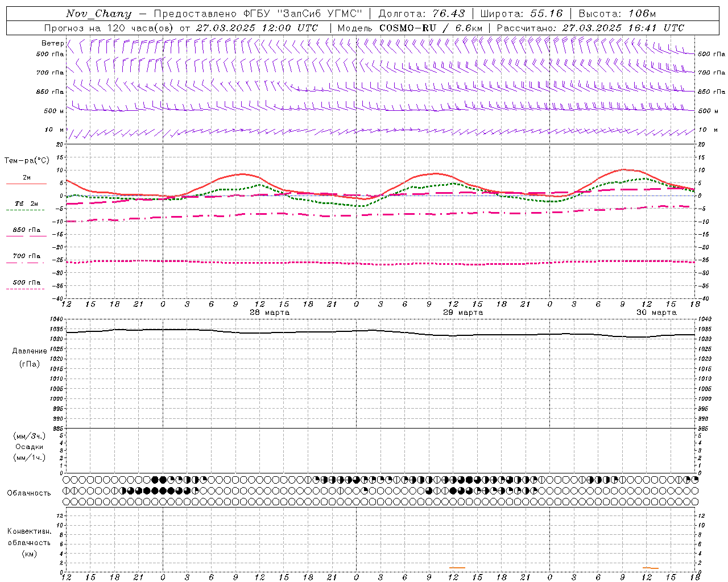
Task: Click the "30 марта" date label
Action: point(656,313)
